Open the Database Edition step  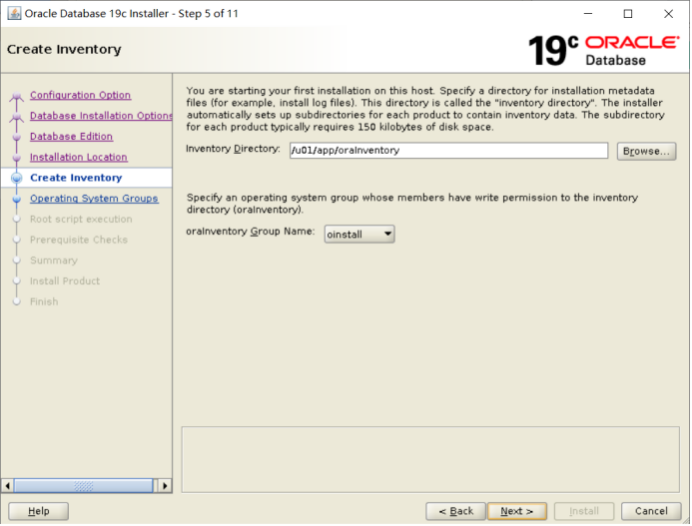pos(71,136)
